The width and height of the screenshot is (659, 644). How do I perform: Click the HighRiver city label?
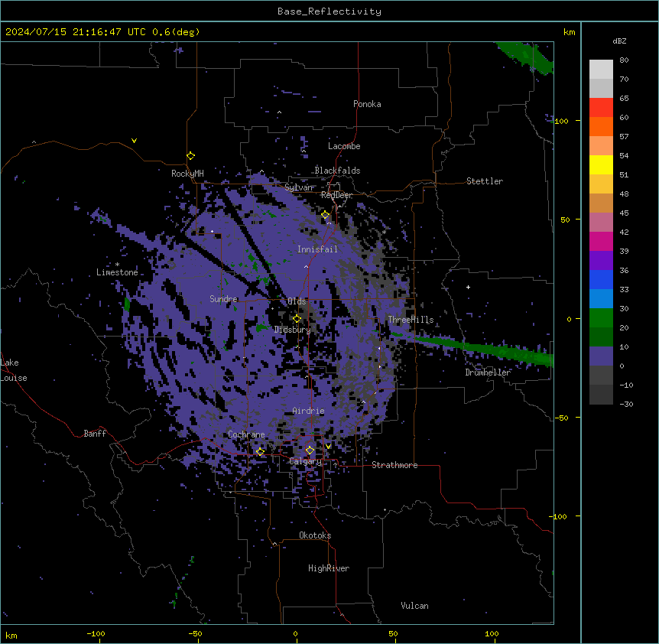(x=329, y=568)
